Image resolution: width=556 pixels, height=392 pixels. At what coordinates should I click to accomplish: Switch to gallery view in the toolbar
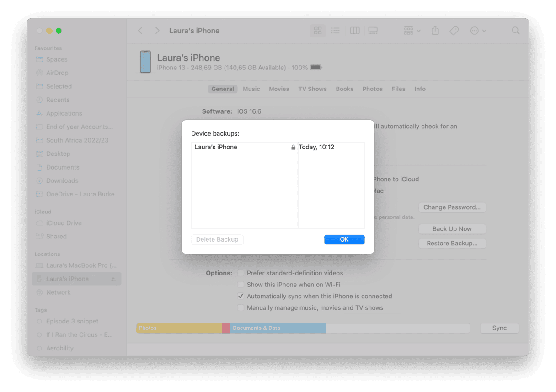click(373, 30)
